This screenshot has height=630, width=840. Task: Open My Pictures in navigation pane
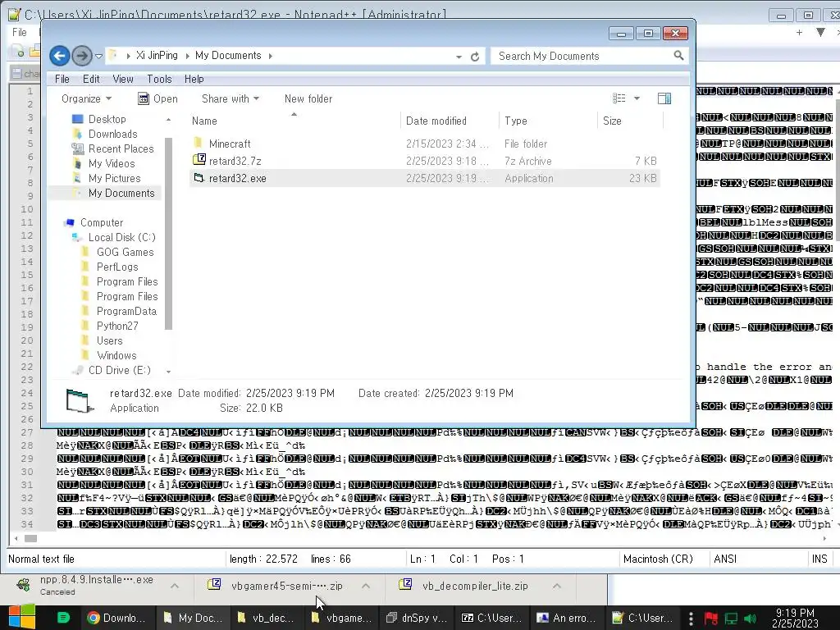click(x=114, y=178)
